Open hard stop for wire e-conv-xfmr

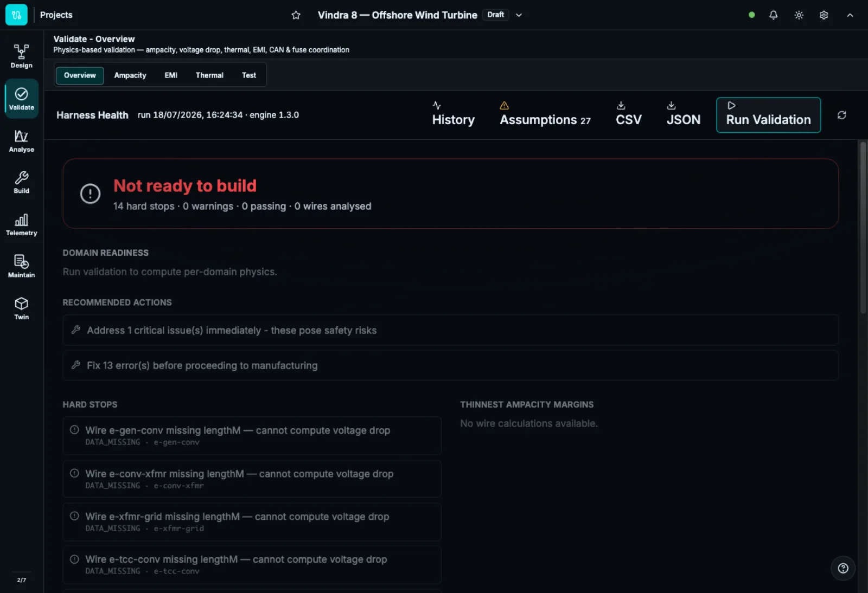pyautogui.click(x=252, y=479)
